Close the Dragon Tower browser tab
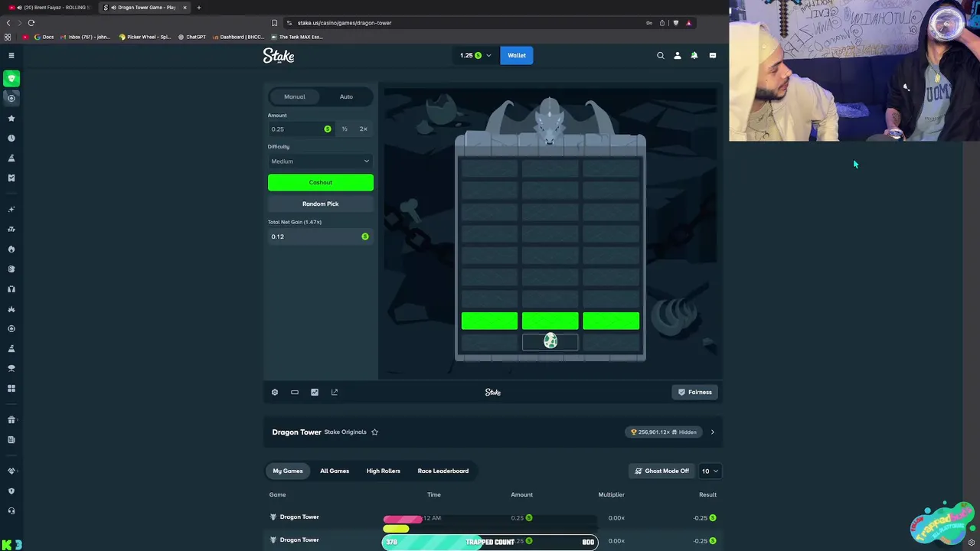This screenshot has height=551, width=980. [185, 8]
